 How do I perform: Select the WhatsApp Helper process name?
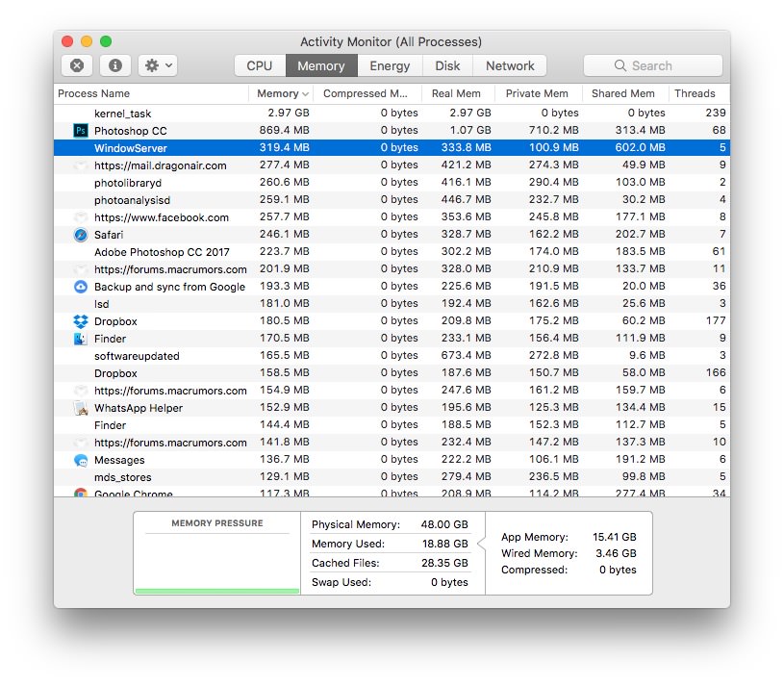pos(139,408)
